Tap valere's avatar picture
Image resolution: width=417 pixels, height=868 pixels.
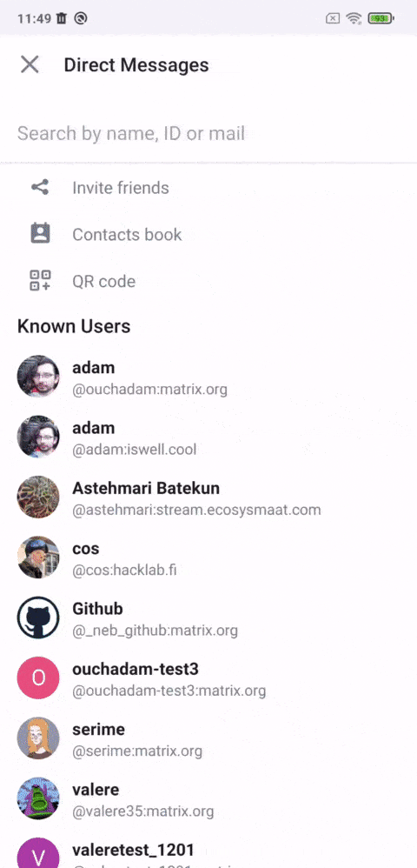38,798
